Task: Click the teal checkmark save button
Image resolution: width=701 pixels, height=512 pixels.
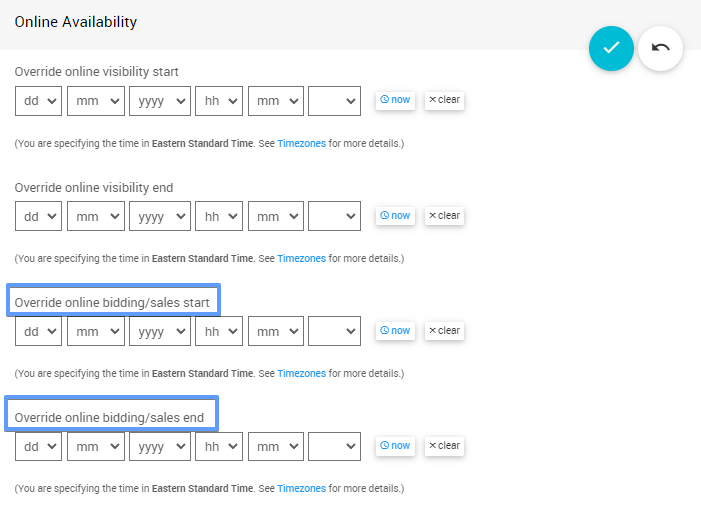Action: point(611,48)
